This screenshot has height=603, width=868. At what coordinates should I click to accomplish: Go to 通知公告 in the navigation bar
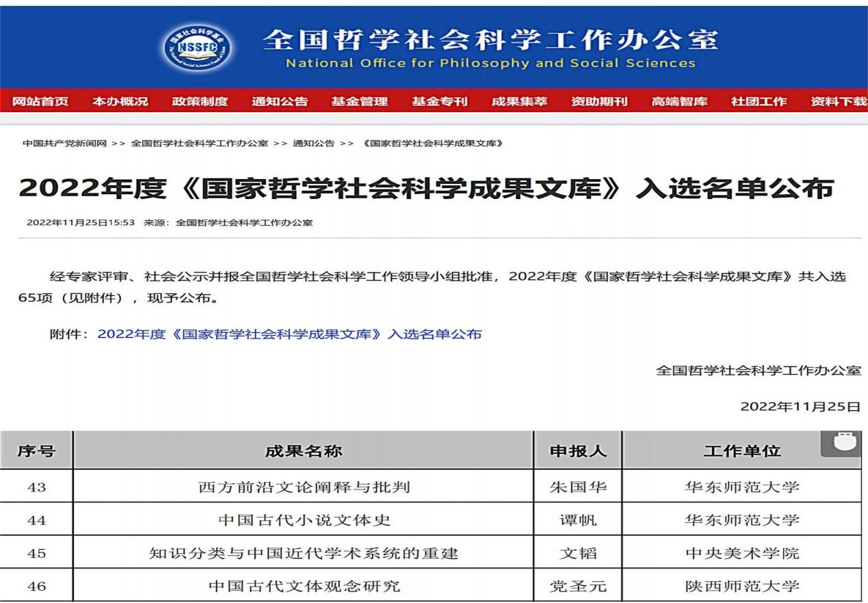[280, 101]
